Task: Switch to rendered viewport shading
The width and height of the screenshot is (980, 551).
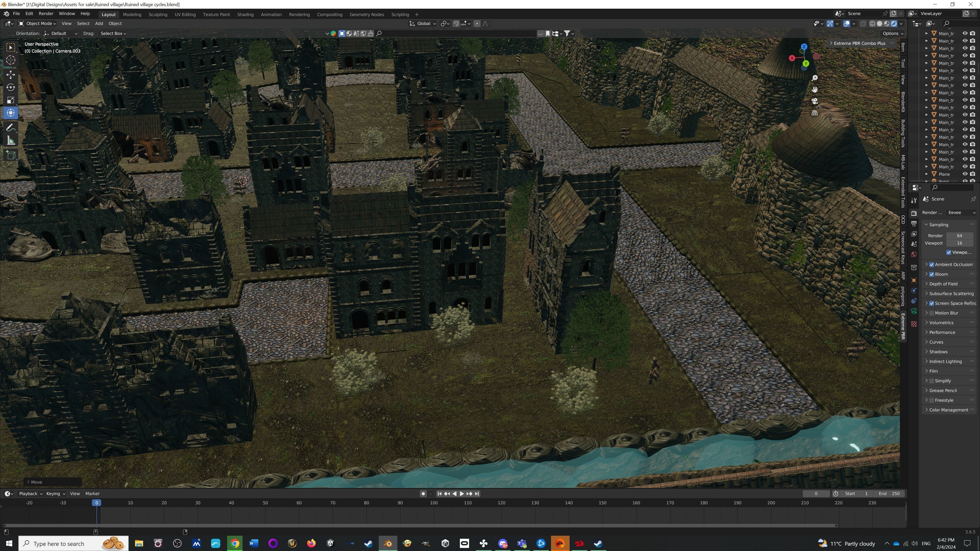Action: coord(894,23)
